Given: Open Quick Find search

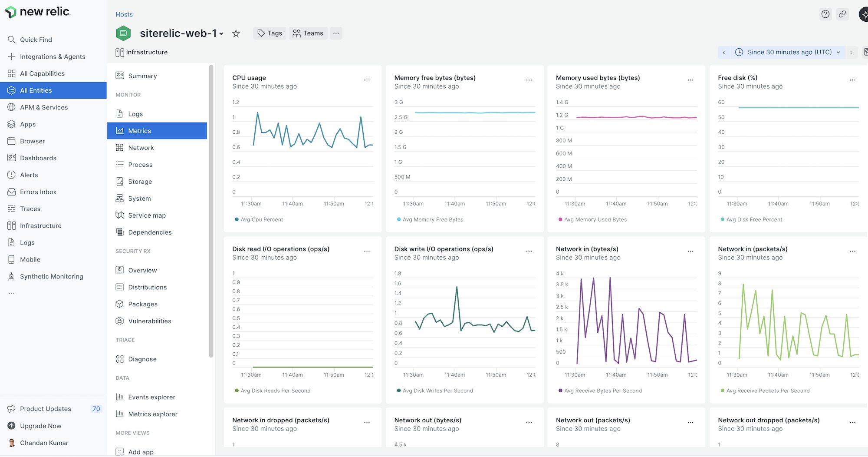Looking at the screenshot, I should pyautogui.click(x=36, y=40).
